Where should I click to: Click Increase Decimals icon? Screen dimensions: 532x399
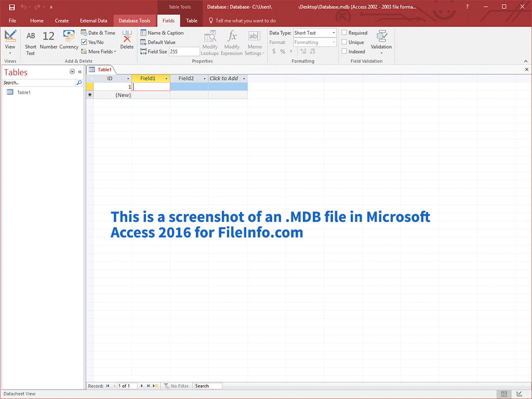point(303,51)
